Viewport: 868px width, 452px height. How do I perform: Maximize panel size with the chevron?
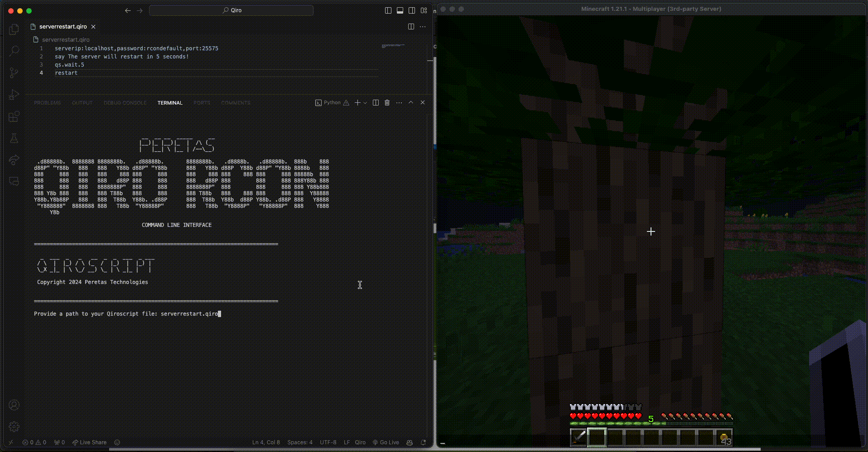411,103
